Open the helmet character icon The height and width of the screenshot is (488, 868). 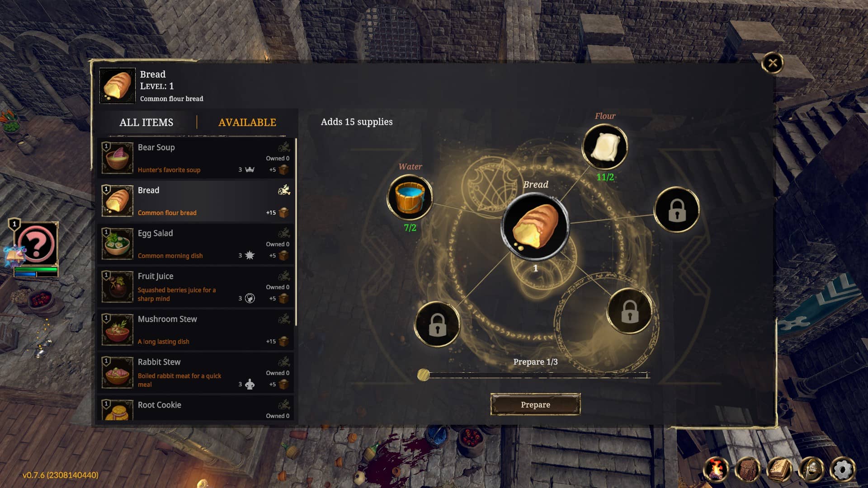[x=811, y=469]
